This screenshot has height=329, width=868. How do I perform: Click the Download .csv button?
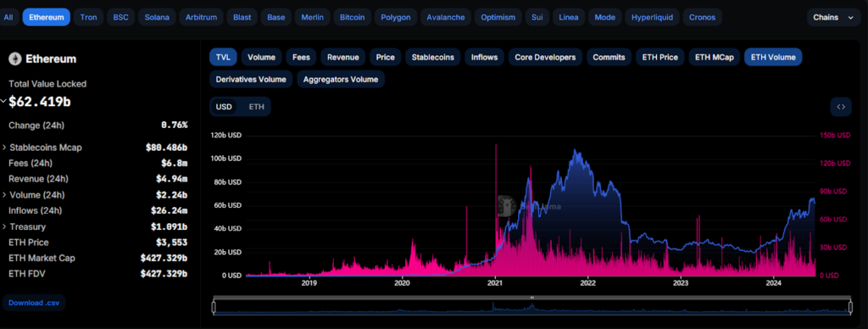point(34,303)
